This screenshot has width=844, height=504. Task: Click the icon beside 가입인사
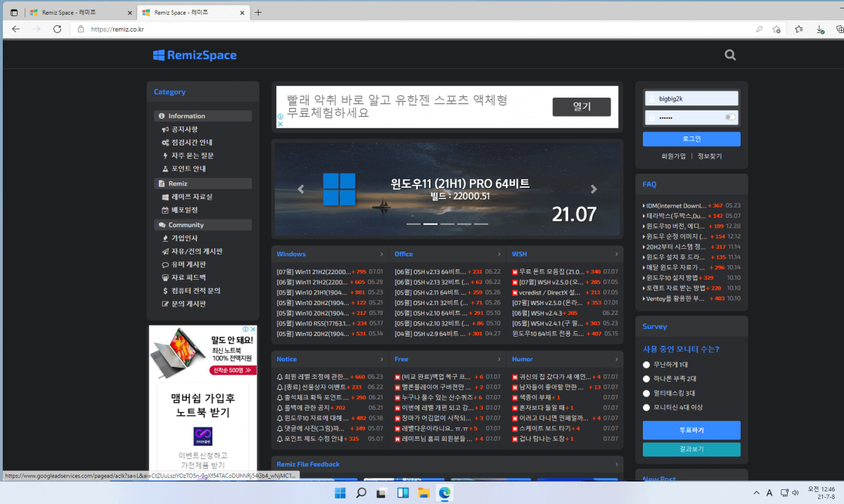tap(165, 238)
